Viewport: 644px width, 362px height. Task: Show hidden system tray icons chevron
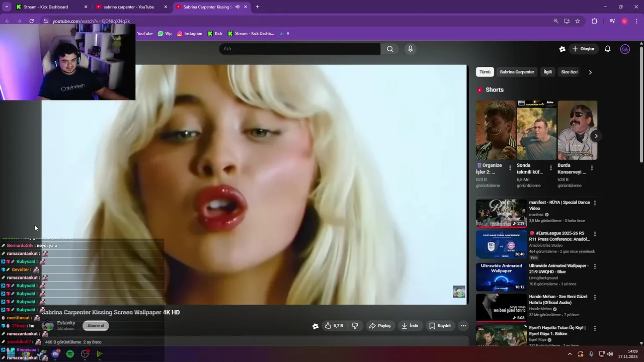coord(570,354)
